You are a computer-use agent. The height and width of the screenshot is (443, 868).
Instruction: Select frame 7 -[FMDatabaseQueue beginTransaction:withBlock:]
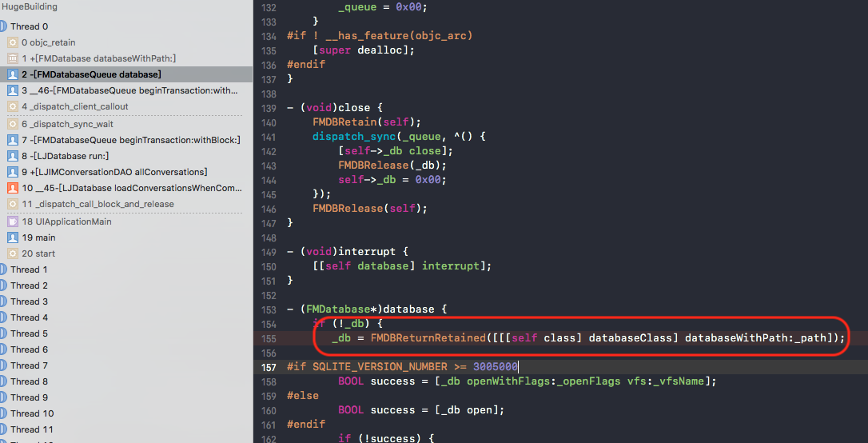(126, 140)
